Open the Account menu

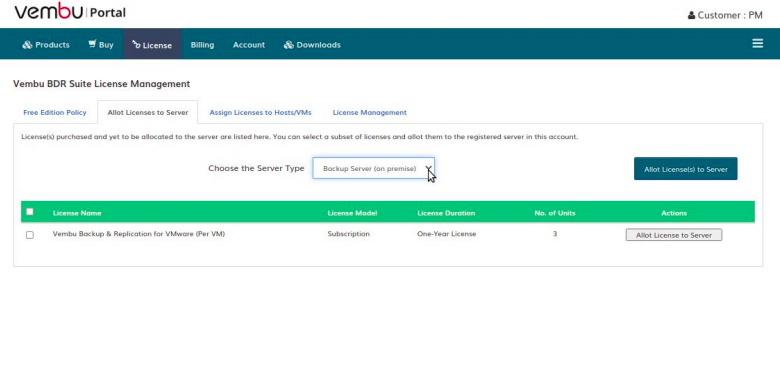pyautogui.click(x=249, y=45)
